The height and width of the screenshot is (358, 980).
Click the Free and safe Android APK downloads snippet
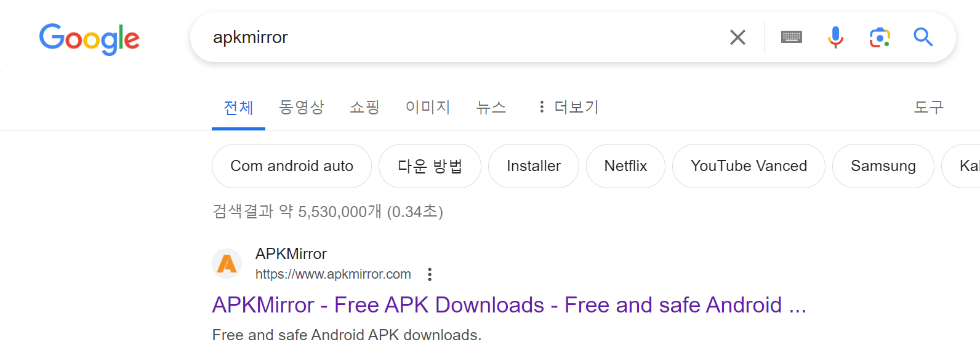[347, 335]
